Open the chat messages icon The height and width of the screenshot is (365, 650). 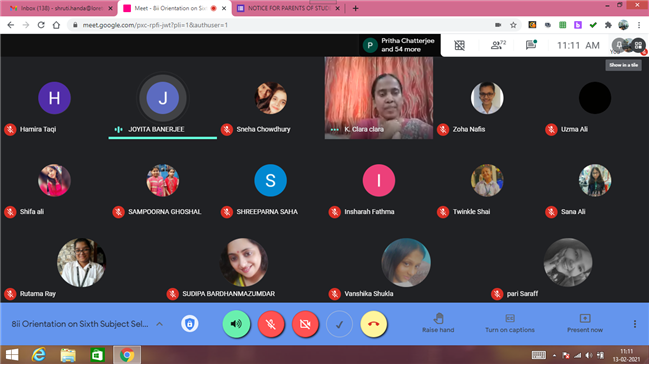(531, 44)
